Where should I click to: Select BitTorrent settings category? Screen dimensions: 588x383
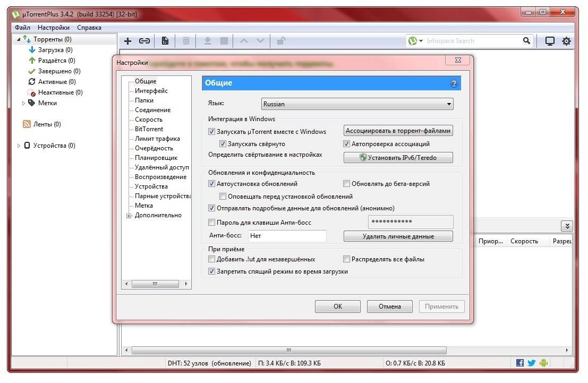149,129
